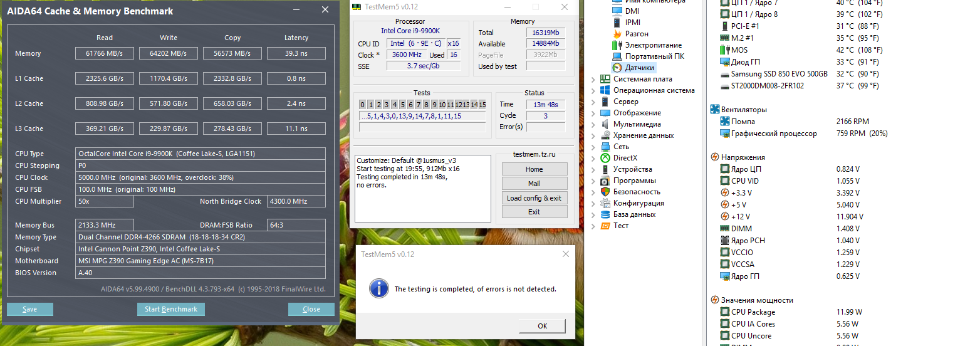
Task: Click the TestMem5 title bar app icon
Action: [357, 8]
